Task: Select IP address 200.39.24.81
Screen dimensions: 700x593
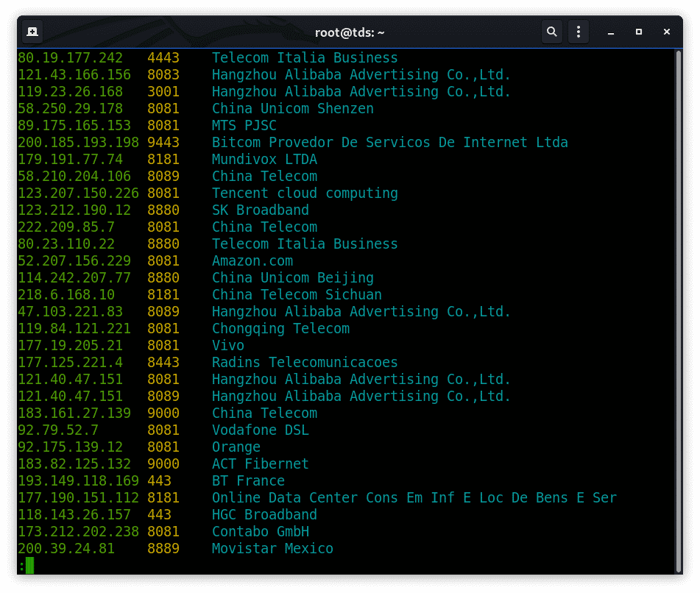Action: coord(66,550)
